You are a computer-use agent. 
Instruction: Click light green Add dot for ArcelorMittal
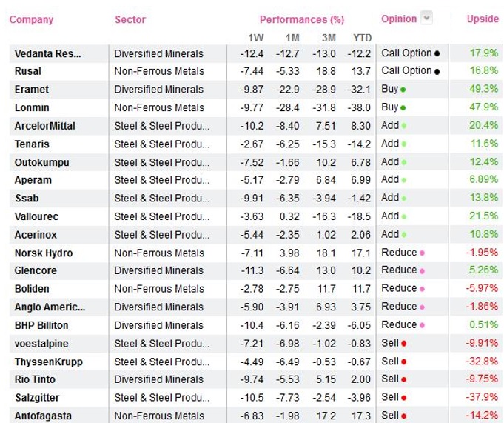[x=404, y=126]
